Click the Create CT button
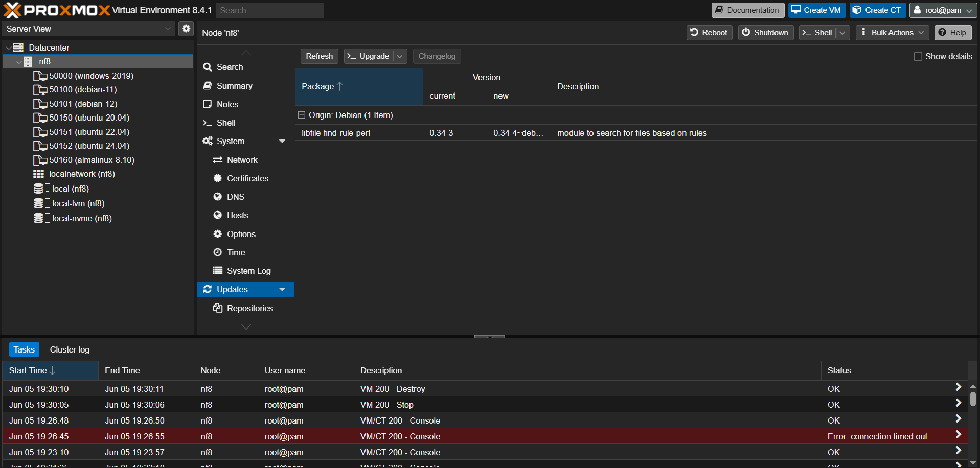This screenshot has height=468, width=980. pos(878,10)
